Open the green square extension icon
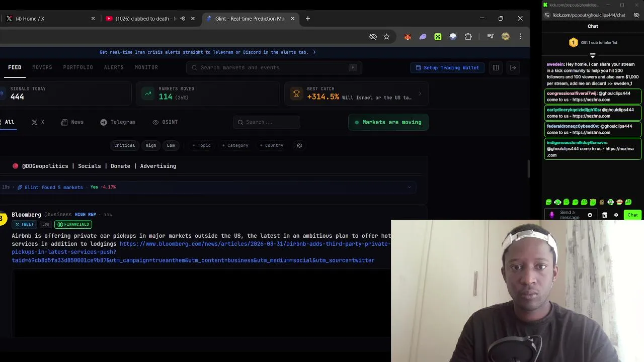644x362 pixels. pos(438,37)
